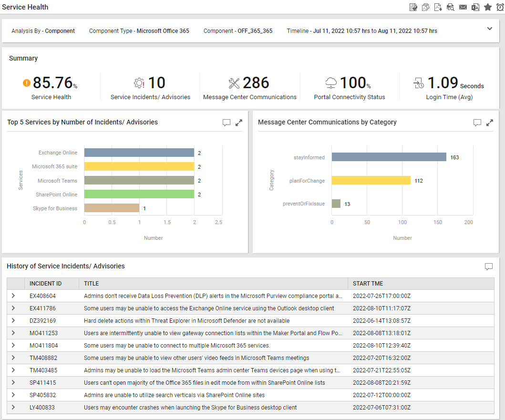This screenshot has width=505, height=420.
Task: Click the Timeline Jul 11 to Aug 11 filter
Action: 362,31
